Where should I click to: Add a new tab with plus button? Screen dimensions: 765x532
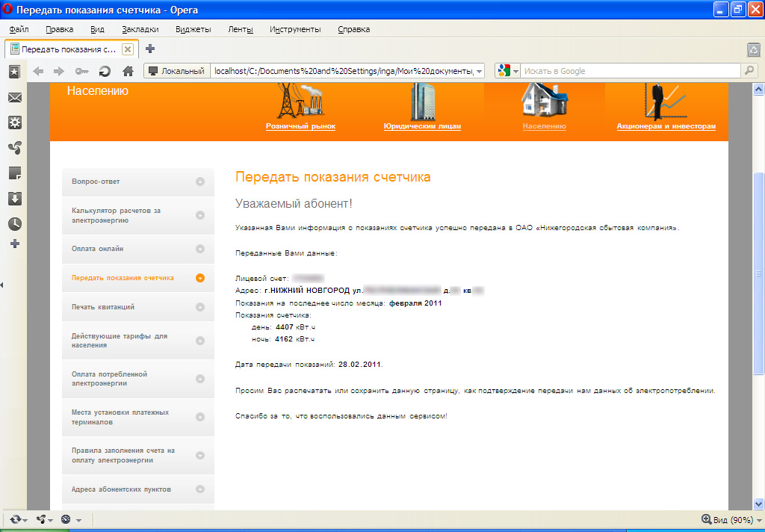tap(150, 49)
